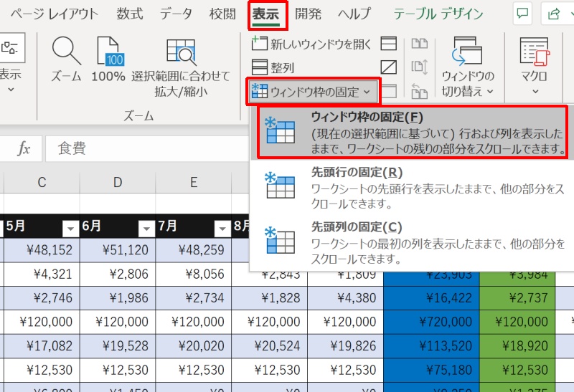The image size is (574, 392).
Task: Select column C header
Action: (x=42, y=182)
